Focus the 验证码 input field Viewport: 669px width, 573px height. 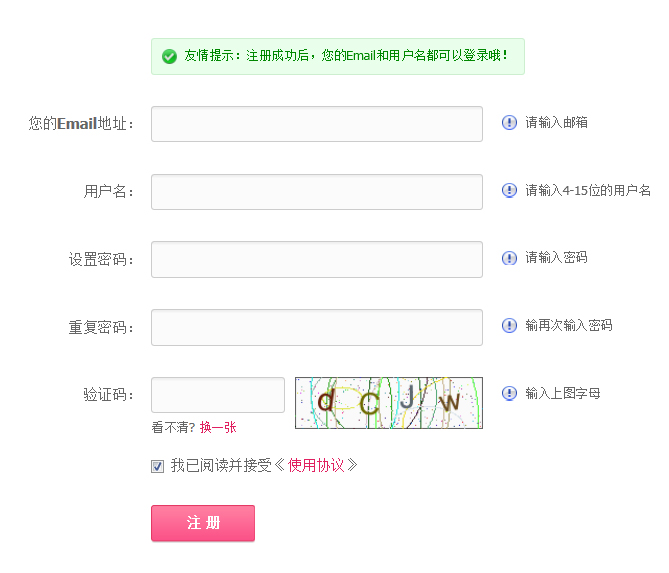[218, 395]
